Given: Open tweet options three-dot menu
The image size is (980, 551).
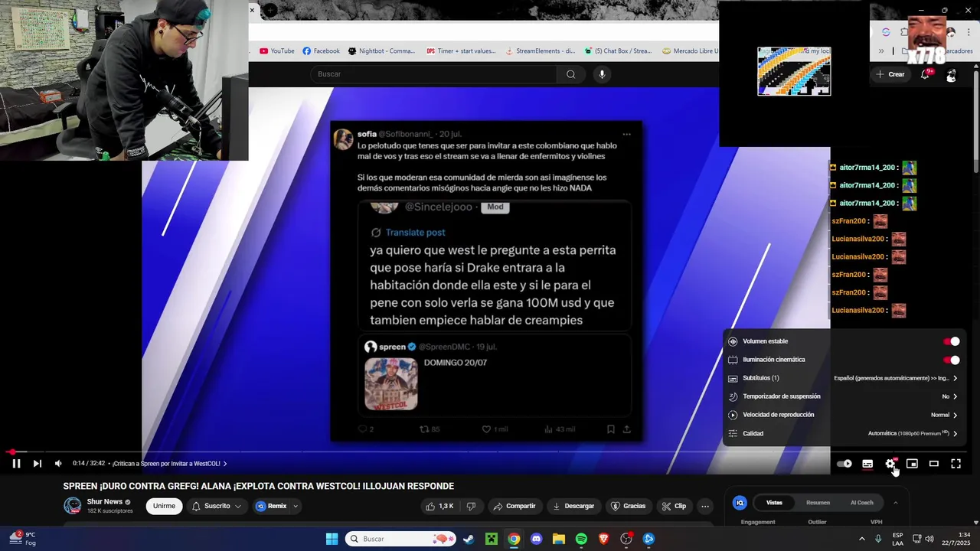Looking at the screenshot, I should click(x=626, y=134).
